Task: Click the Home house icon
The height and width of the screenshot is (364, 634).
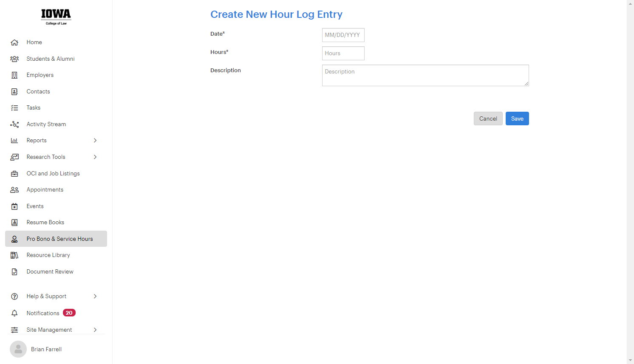Action: (x=14, y=42)
